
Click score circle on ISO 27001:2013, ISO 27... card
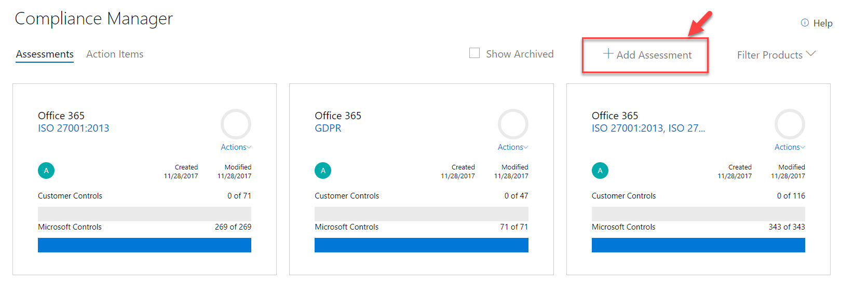pos(790,124)
